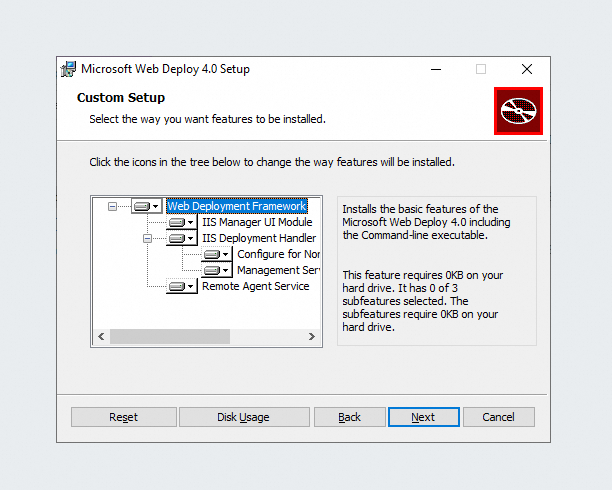Screen dimensions: 612x490
Task: Open install options dropdown for Configure for Non row
Action: (217, 254)
